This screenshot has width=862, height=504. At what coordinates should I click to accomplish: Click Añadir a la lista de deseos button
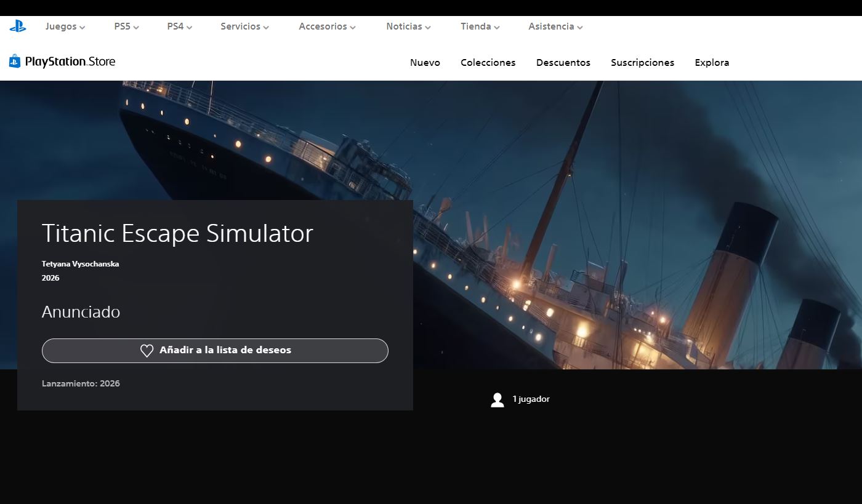(215, 351)
